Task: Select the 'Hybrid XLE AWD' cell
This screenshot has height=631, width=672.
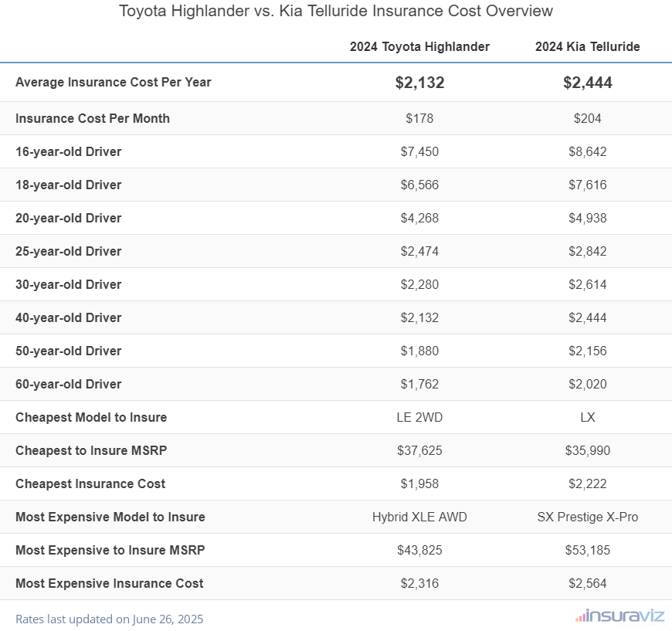Action: [x=419, y=517]
